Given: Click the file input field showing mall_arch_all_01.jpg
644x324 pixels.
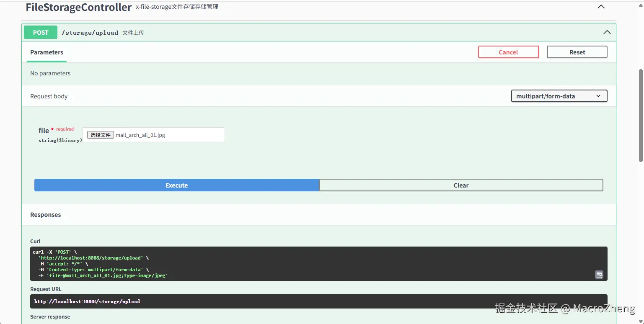Looking at the screenshot, I should [x=154, y=135].
